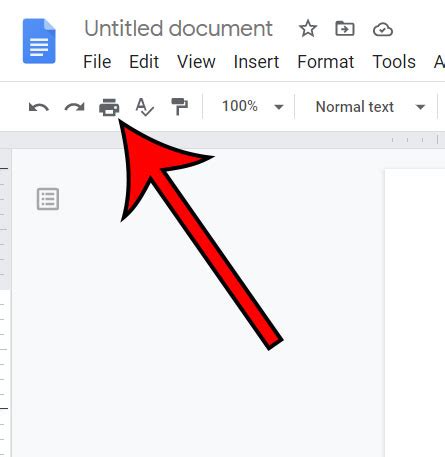
Task: Open the Edit menu
Action: (x=144, y=62)
